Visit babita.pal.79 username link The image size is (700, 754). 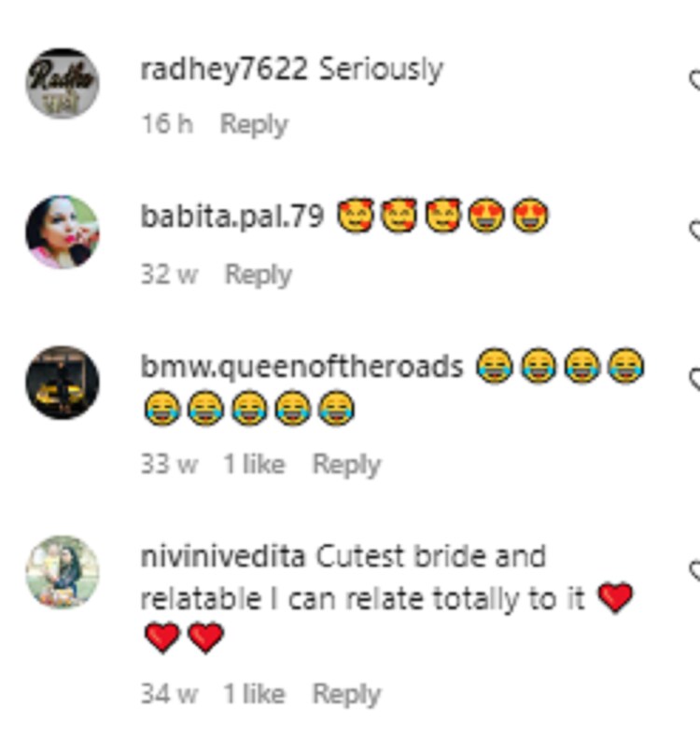point(231,217)
